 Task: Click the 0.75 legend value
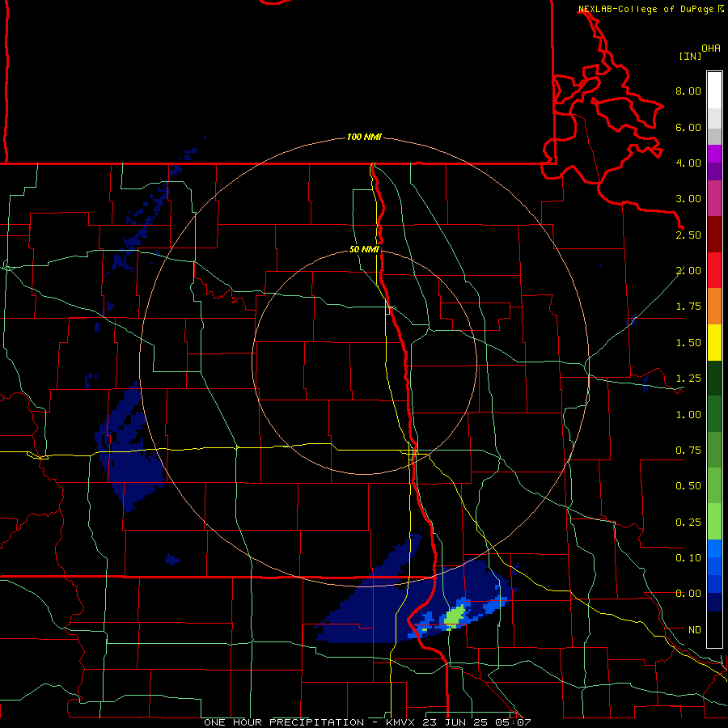tap(688, 451)
